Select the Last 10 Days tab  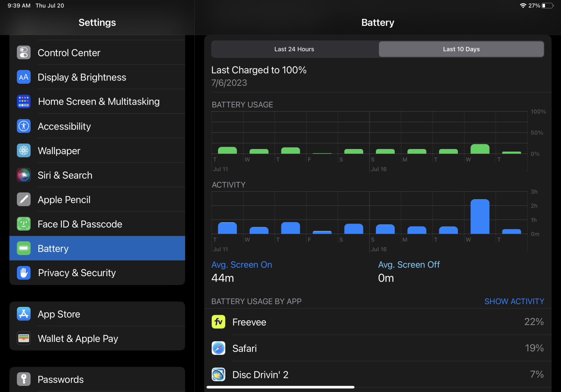461,49
